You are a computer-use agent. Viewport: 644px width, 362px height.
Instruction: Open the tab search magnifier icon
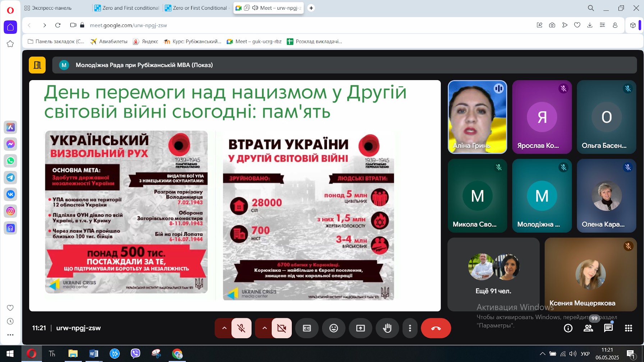(x=591, y=8)
